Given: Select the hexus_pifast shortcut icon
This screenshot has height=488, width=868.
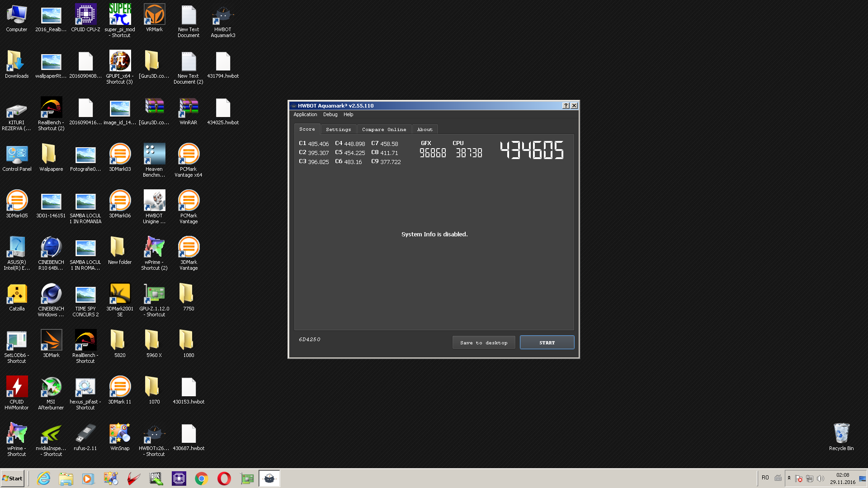Looking at the screenshot, I should point(85,393).
